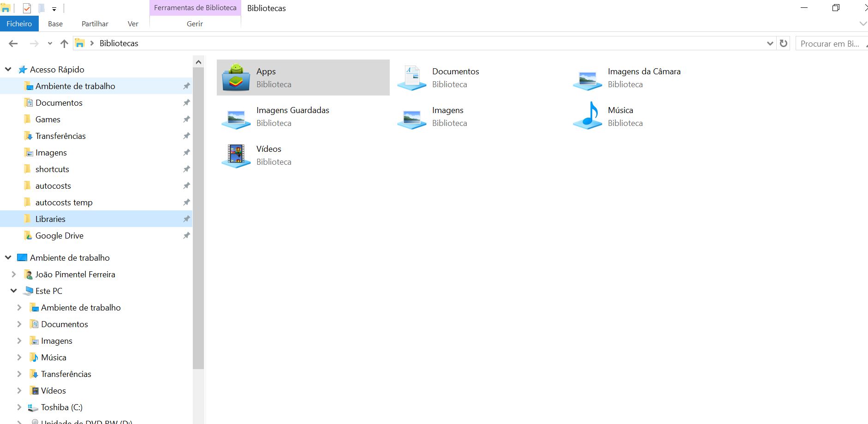
Task: Select the Apps library icon
Action: click(x=236, y=77)
